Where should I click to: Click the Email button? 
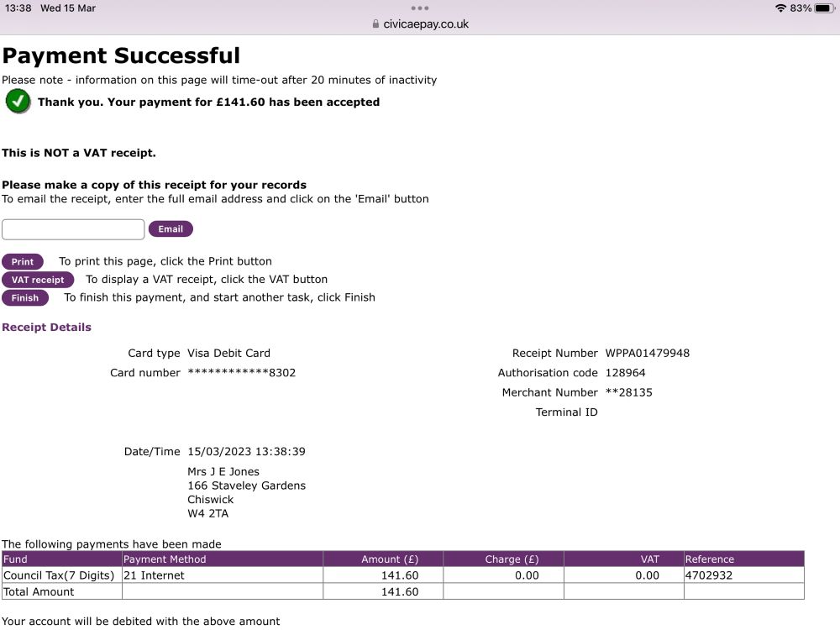pyautogui.click(x=171, y=229)
